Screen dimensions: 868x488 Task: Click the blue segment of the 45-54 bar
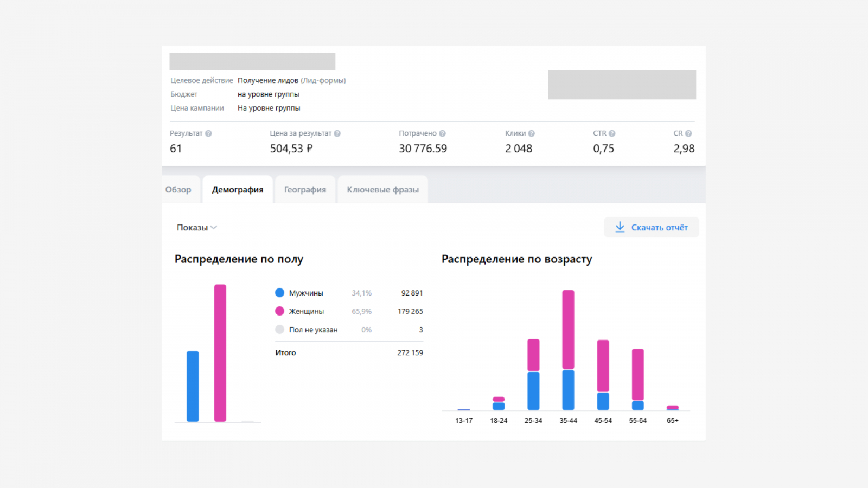(x=603, y=401)
